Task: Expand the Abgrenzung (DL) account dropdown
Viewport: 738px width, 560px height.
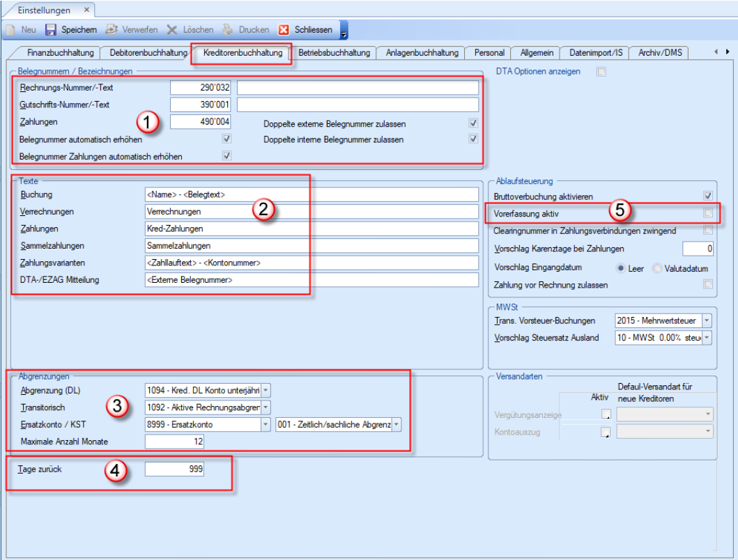Action: coord(266,391)
